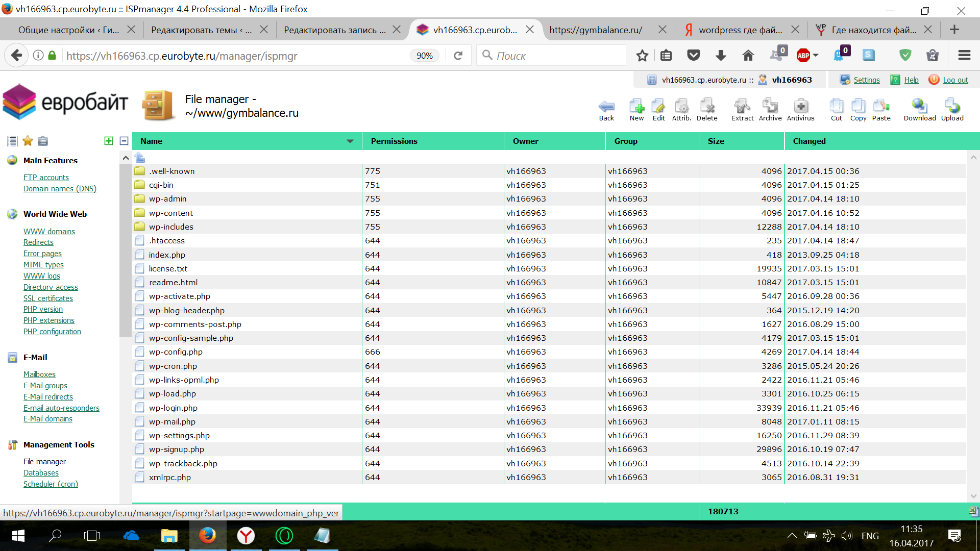Viewport: 980px width, 551px height.
Task: Select the index.php file row
Action: tap(549, 255)
